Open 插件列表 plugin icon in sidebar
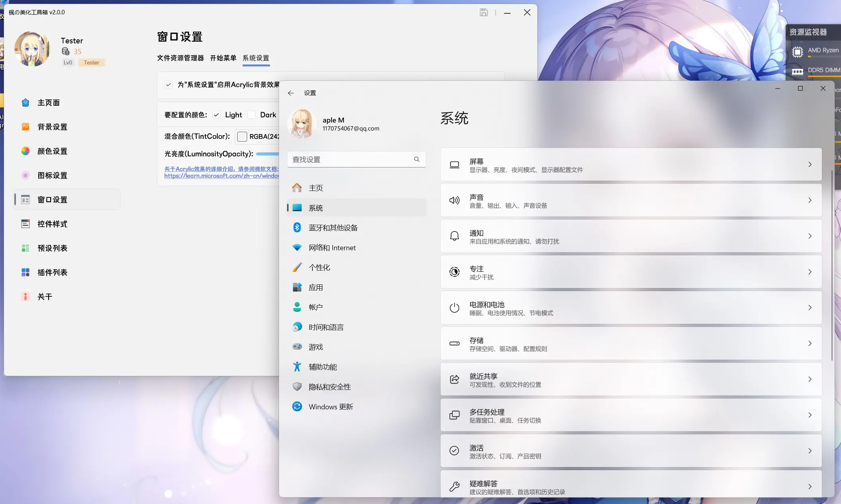The image size is (841, 504). click(x=25, y=272)
